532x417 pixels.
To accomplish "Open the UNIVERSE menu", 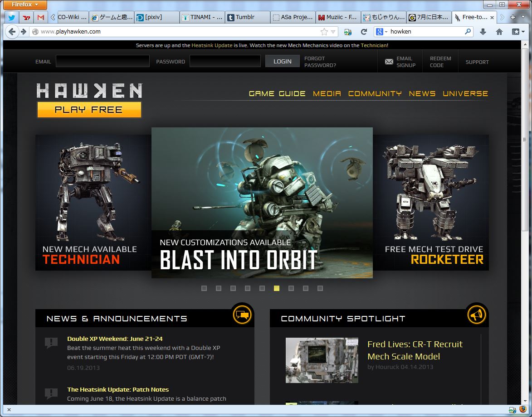I will pos(465,93).
